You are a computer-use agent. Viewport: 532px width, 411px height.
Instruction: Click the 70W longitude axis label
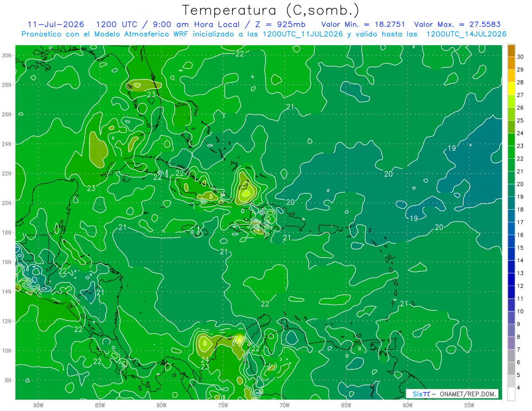pos(285,405)
